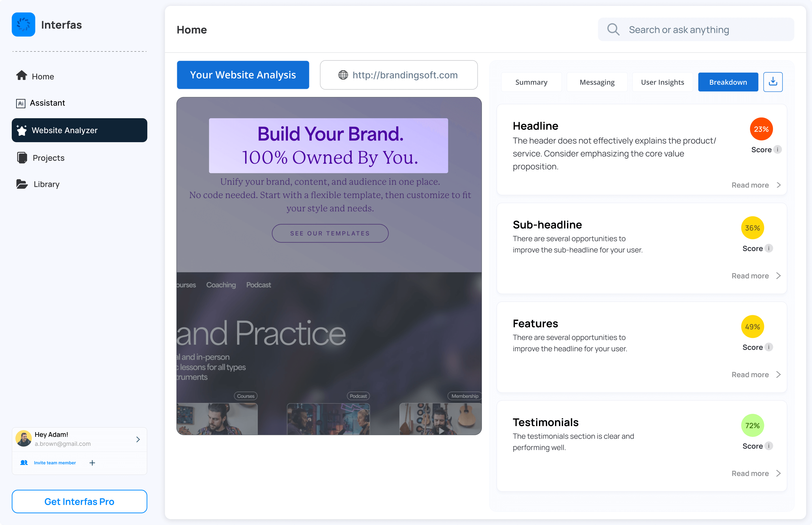The image size is (812, 525).
Task: Click the globe icon in URL field
Action: pyautogui.click(x=343, y=75)
